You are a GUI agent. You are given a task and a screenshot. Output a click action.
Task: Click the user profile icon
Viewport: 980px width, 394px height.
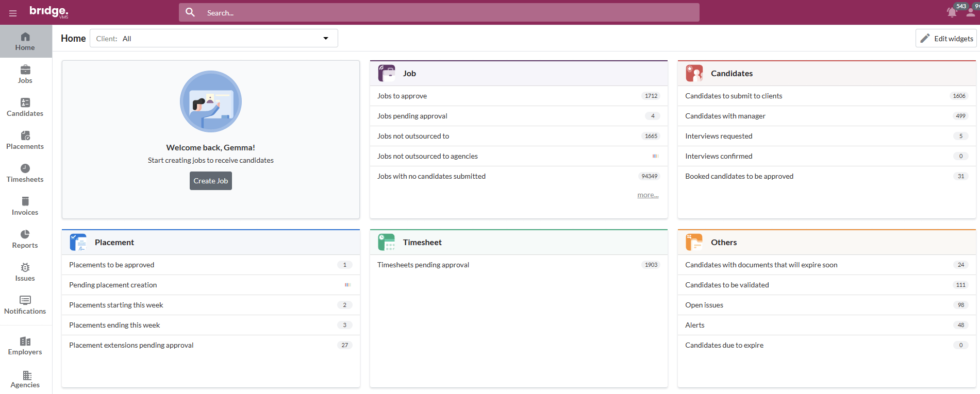tap(971, 13)
